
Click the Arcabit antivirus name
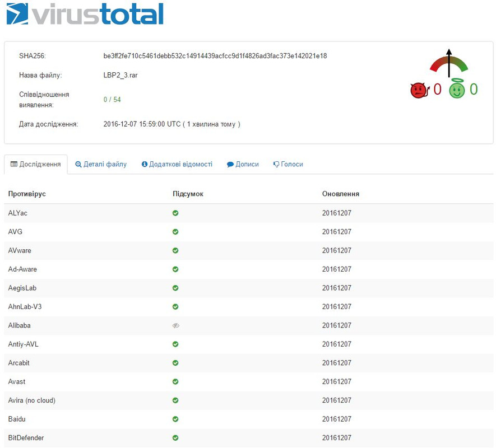tap(18, 363)
